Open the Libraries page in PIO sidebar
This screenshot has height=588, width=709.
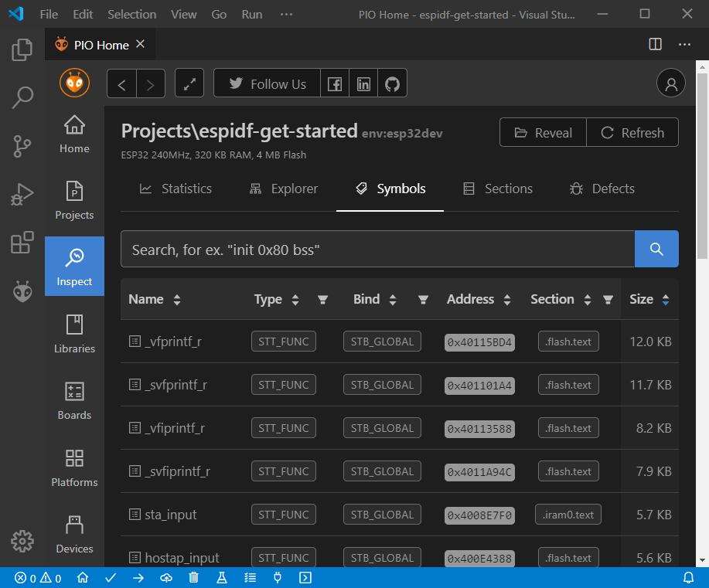point(74,334)
